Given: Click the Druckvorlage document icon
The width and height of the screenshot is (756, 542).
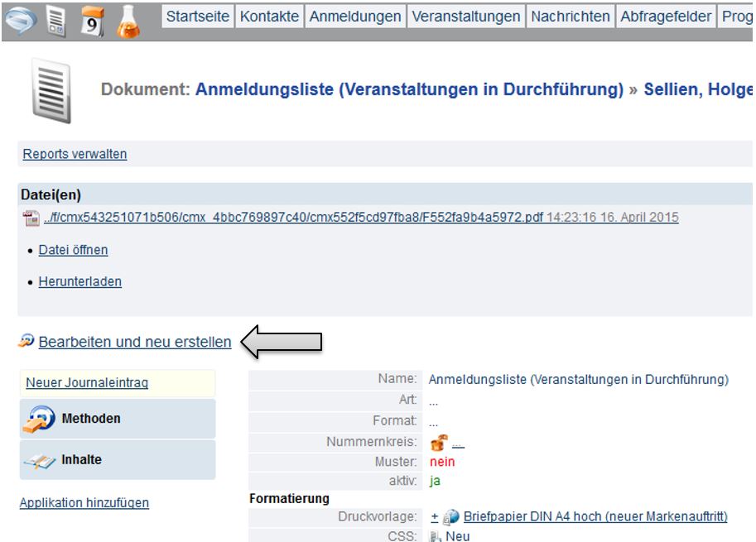Looking at the screenshot, I should (451, 517).
